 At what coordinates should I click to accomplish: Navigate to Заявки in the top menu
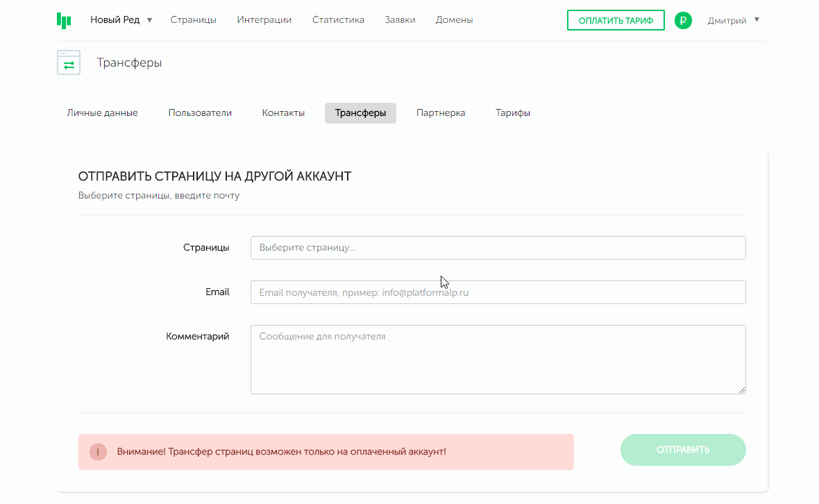pos(400,20)
